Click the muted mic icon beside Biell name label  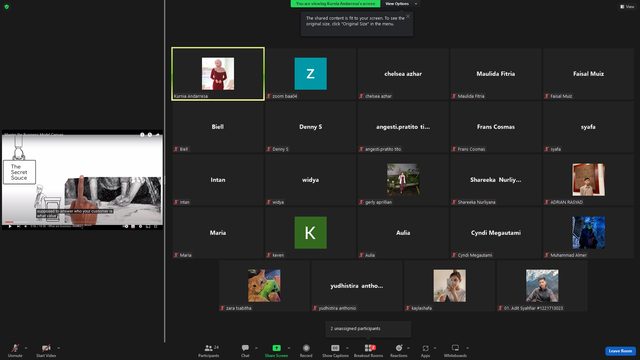click(x=176, y=149)
